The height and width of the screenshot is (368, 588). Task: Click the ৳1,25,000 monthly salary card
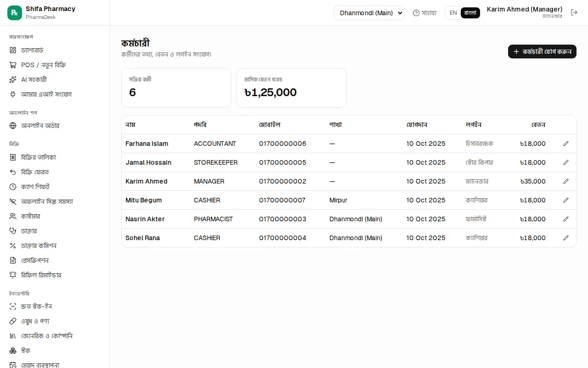click(291, 88)
